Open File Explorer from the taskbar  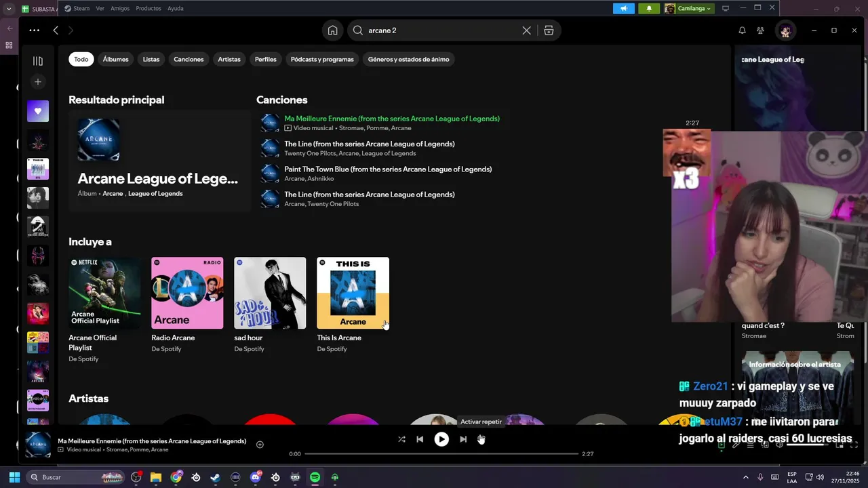point(156,477)
